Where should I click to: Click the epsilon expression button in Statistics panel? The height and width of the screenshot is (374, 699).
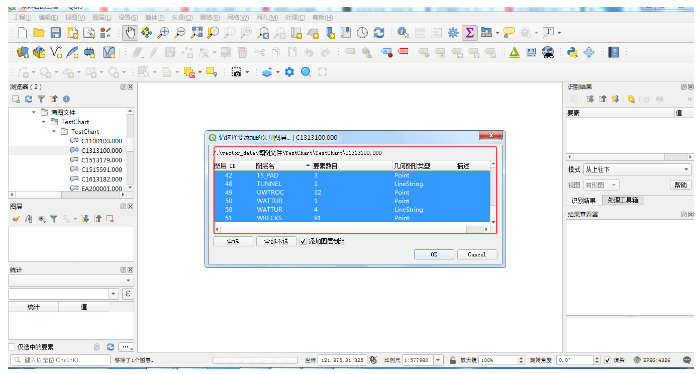coord(127,294)
